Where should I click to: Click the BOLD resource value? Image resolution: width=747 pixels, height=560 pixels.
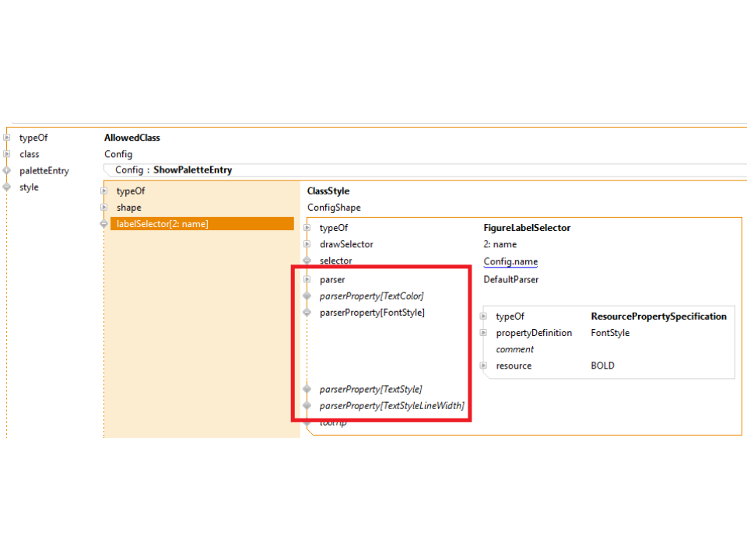pos(602,366)
